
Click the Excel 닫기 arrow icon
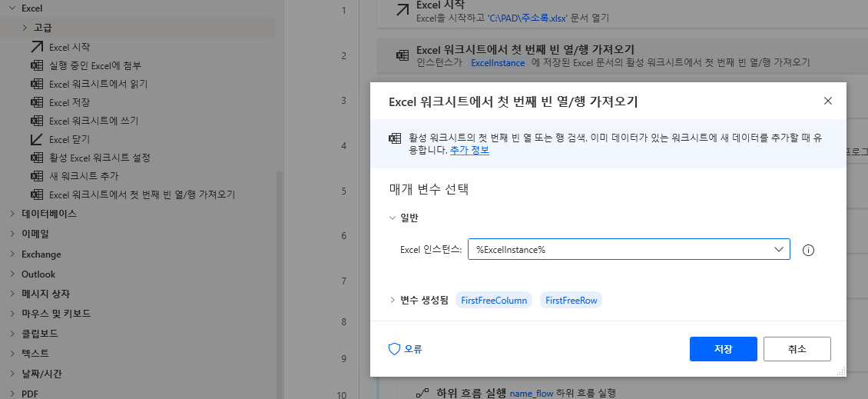tap(37, 139)
